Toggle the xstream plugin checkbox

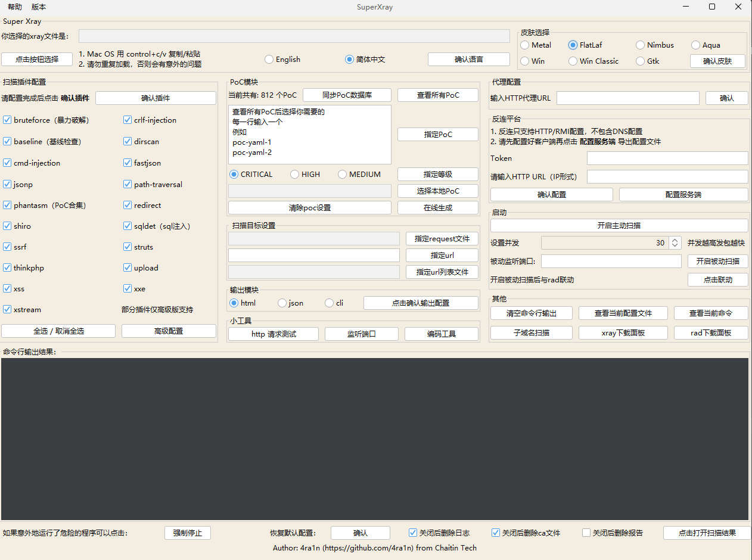click(x=7, y=310)
